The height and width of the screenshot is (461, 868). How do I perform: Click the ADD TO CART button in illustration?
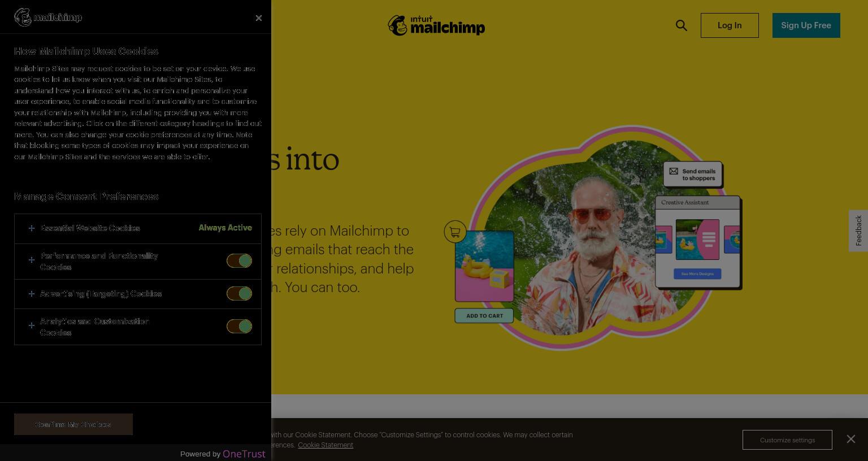tap(484, 316)
